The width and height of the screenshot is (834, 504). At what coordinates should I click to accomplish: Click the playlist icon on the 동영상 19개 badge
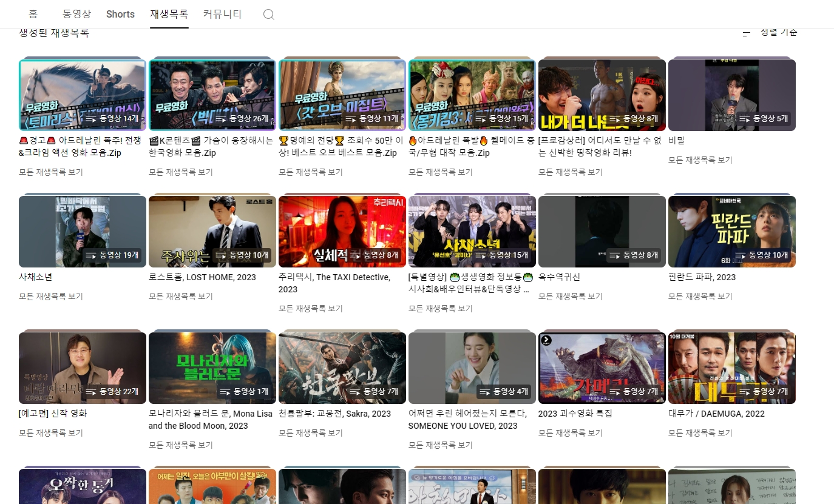pyautogui.click(x=90, y=255)
